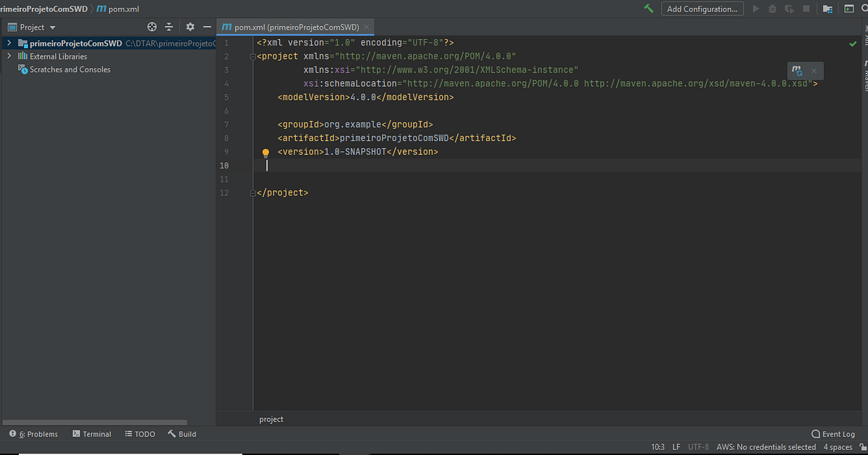
Task: Click the LF line separator indicator in the status bar
Action: [x=676, y=447]
